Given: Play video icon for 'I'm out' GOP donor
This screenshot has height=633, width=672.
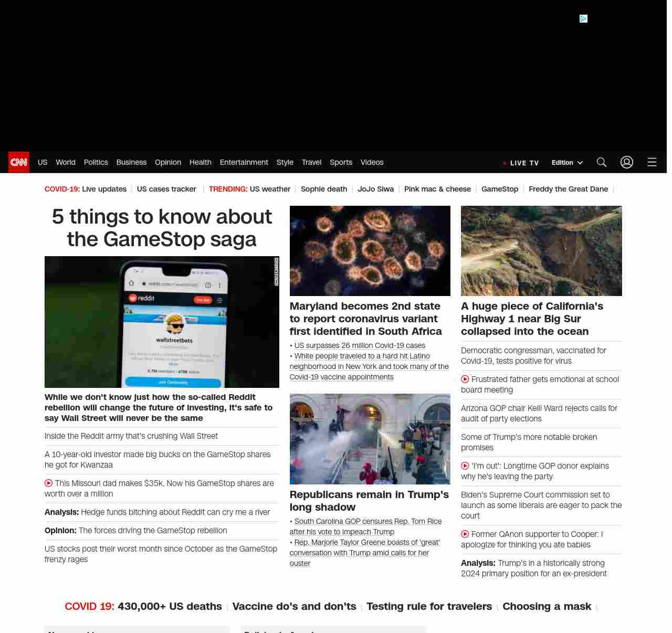Looking at the screenshot, I should coord(465,466).
